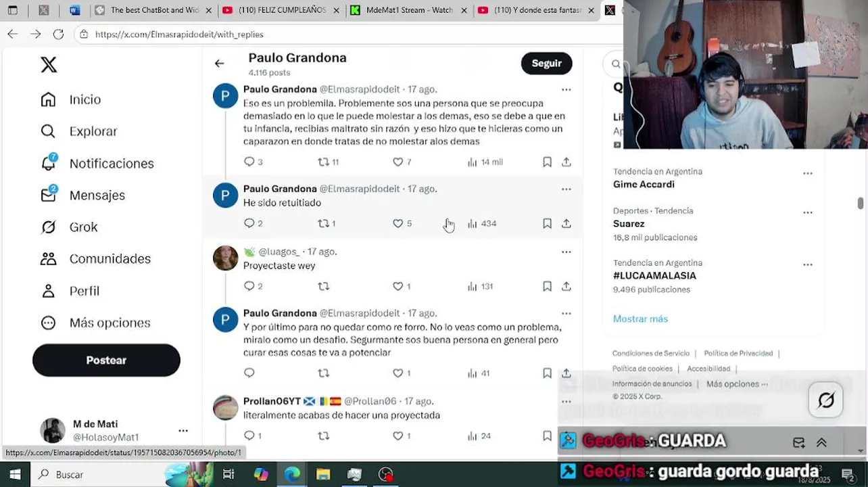Open Inicio home page

71,99
